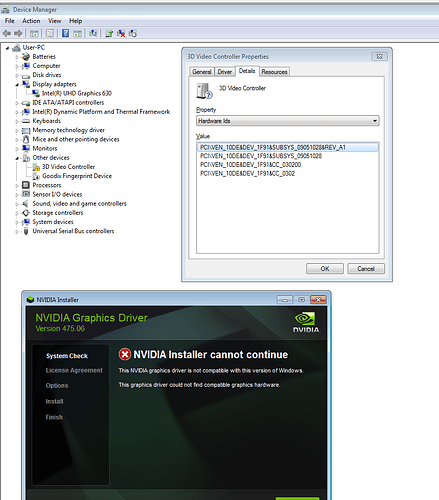Click the Uninstall device toolbar icon with red X

pyautogui.click(x=121, y=33)
